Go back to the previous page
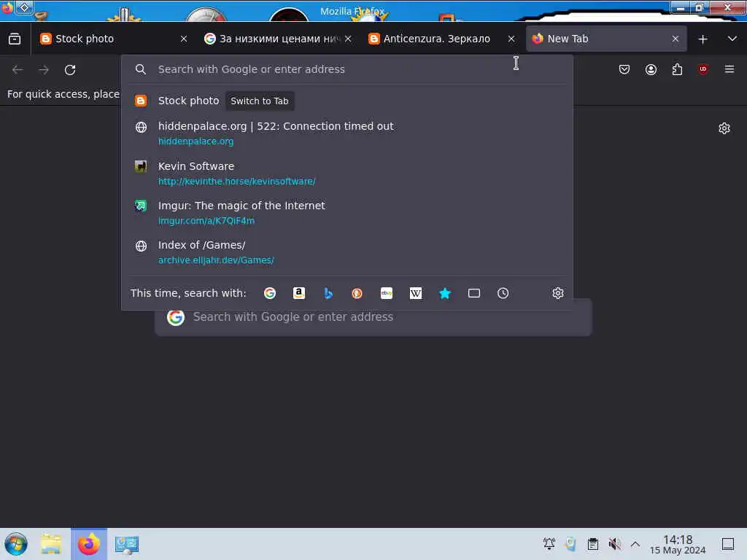The image size is (747, 560). (18, 70)
